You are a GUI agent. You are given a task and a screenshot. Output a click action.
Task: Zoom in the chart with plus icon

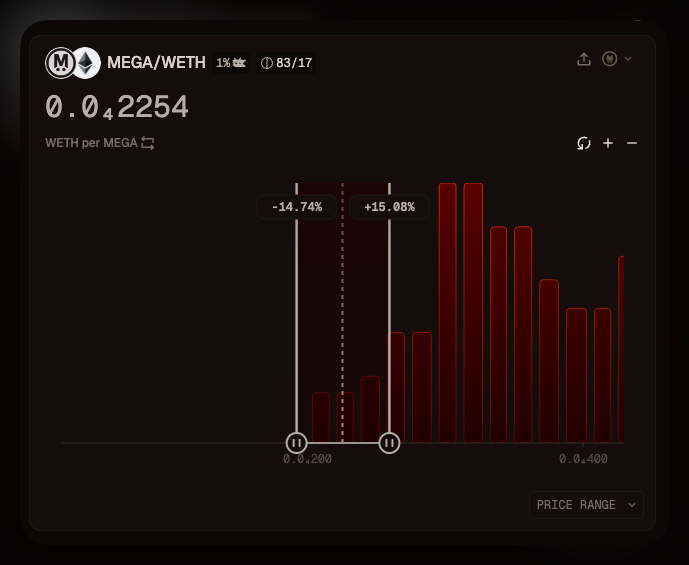(608, 143)
